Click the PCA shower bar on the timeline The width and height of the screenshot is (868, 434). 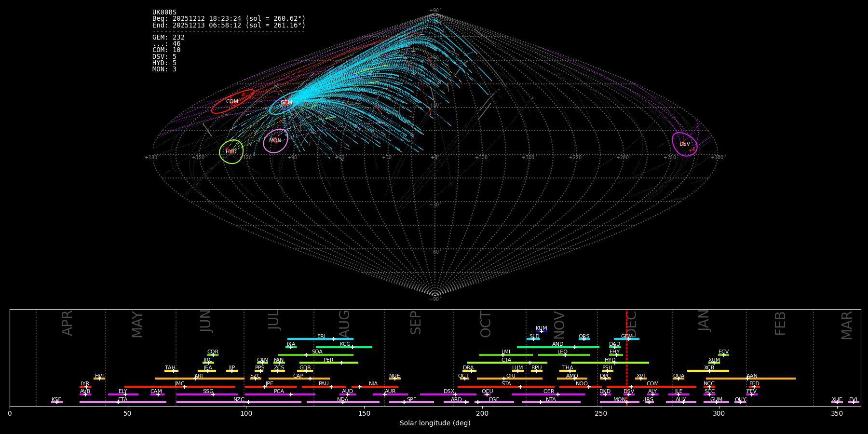pyautogui.click(x=280, y=394)
